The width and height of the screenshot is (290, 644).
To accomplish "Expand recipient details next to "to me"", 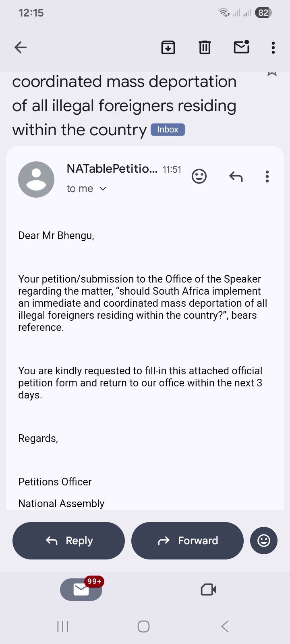I will click(103, 189).
